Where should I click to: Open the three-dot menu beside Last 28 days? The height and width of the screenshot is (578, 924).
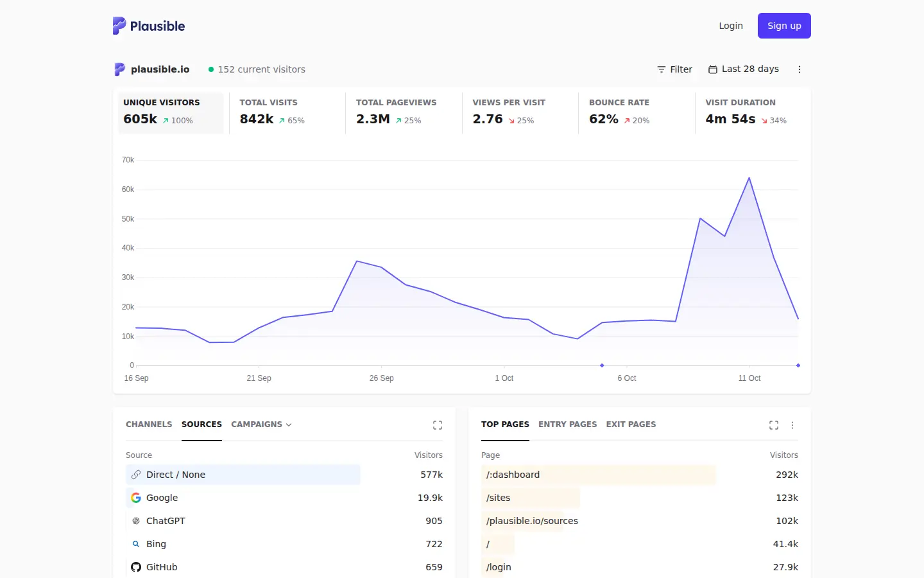click(x=800, y=69)
